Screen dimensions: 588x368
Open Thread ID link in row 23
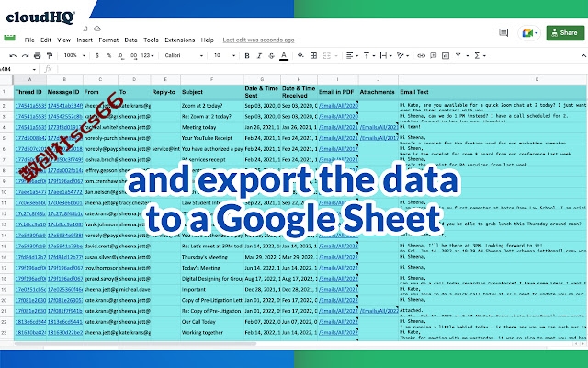click(x=30, y=333)
